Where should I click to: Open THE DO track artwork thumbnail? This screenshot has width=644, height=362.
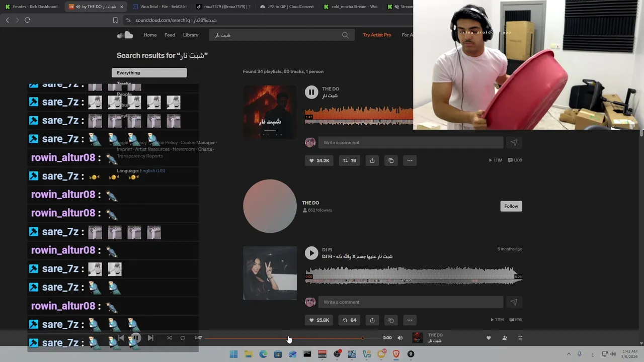click(x=270, y=112)
